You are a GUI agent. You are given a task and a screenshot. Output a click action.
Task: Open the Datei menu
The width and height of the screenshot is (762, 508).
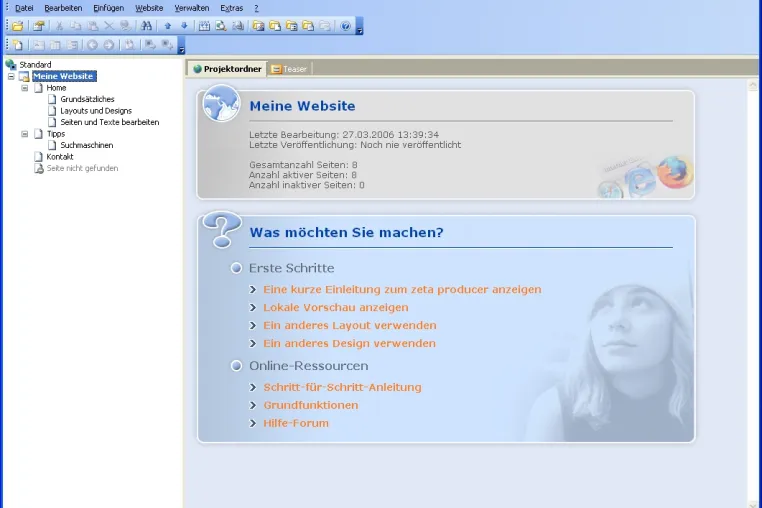pos(24,8)
